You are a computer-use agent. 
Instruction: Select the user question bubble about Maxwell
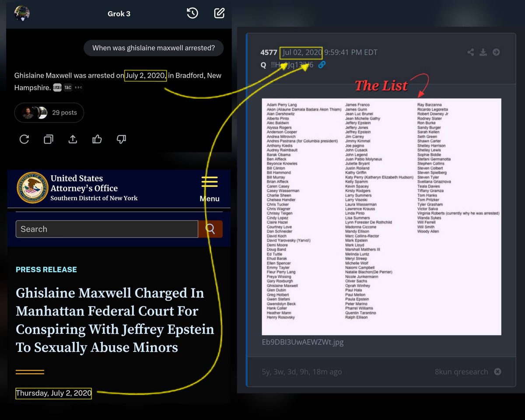(x=154, y=48)
